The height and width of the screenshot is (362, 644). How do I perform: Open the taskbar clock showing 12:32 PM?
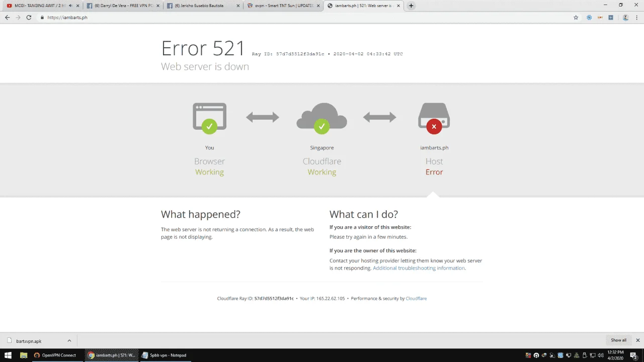pos(615,355)
